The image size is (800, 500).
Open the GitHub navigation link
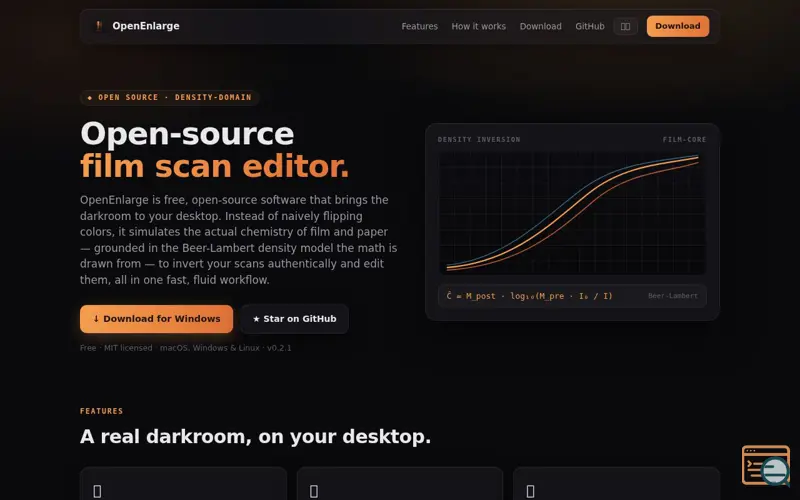click(x=590, y=26)
